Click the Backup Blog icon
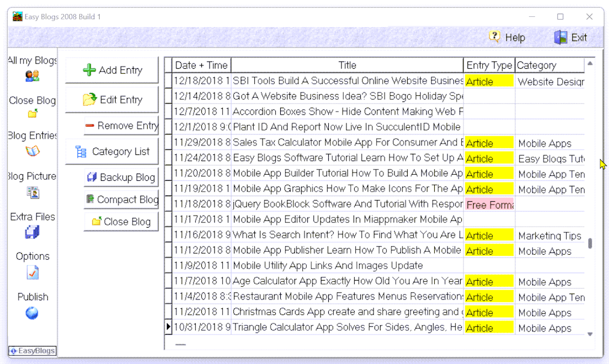The height and width of the screenshot is (364, 609). tap(92, 177)
